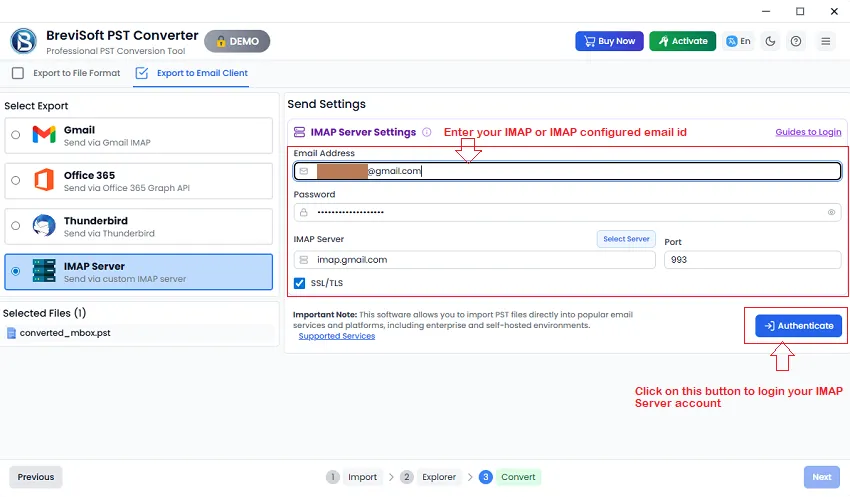This screenshot has width=850, height=497.
Task: Change language with the En button
Action: pyautogui.click(x=738, y=41)
